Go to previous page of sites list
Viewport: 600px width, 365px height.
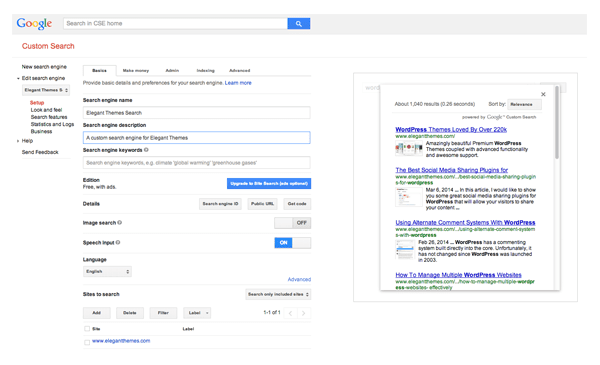pos(290,313)
